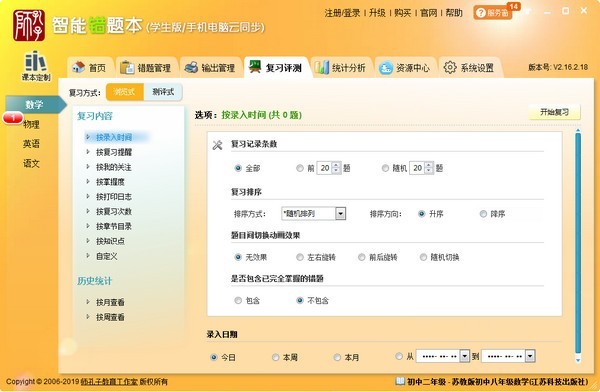The height and width of the screenshot is (392, 600).
Task: Click the 前 20 number input field
Action: point(324,168)
